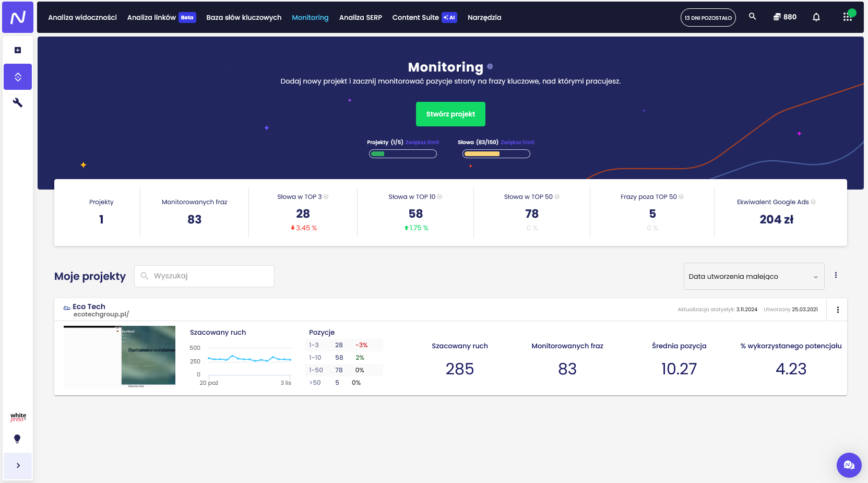This screenshot has width=868, height=483.
Task: Open the three-dot menu next to sort dropdown
Action: [836, 275]
